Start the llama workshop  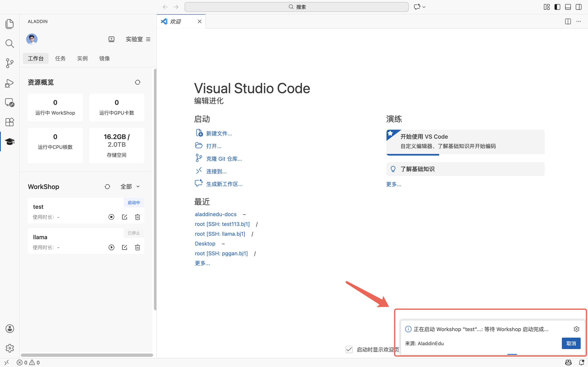(111, 247)
